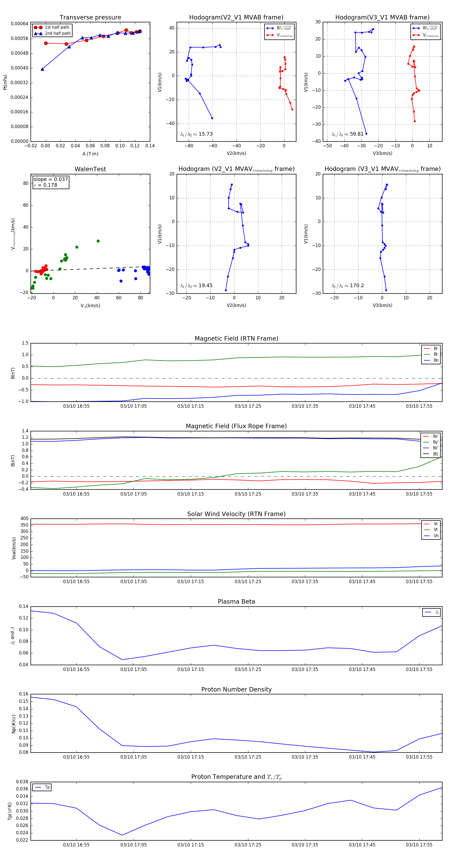Click '03/10 16:55' tick under Proton Temperature
This screenshot has width=473, height=868.
pos(76,845)
